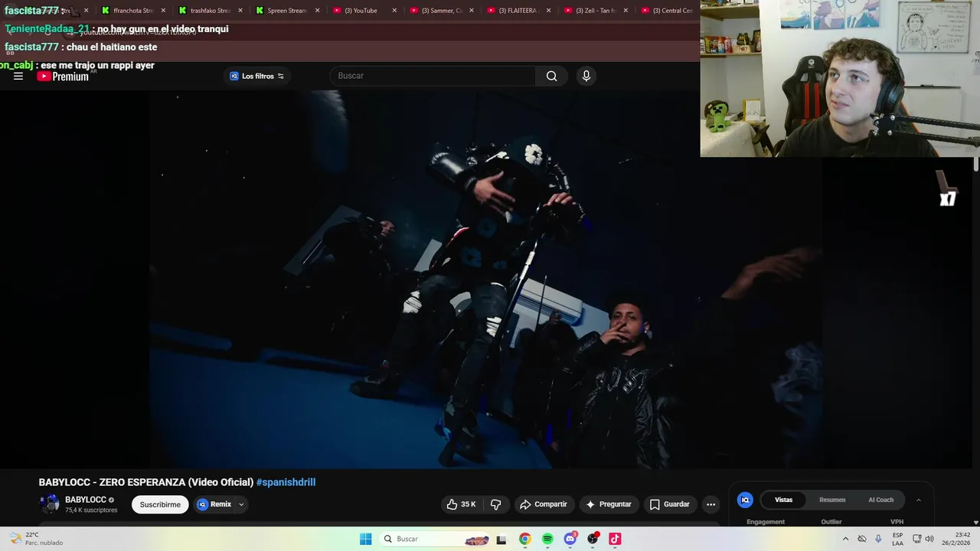Click the Windows taskbar Buscar search box
Image resolution: width=980 pixels, height=551 pixels.
[435, 539]
